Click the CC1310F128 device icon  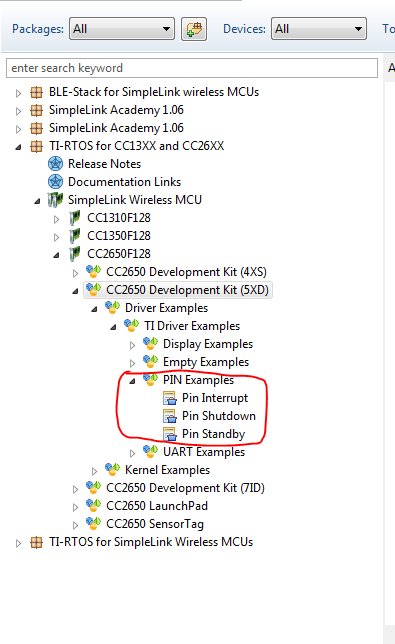point(75,218)
